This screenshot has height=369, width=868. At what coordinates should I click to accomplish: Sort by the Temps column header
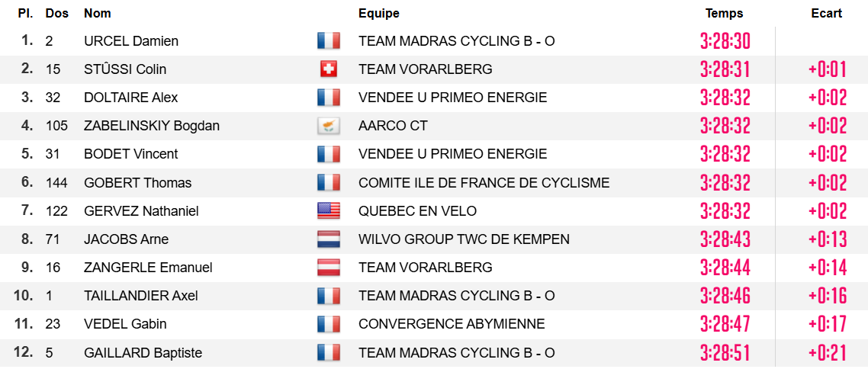[x=724, y=13]
